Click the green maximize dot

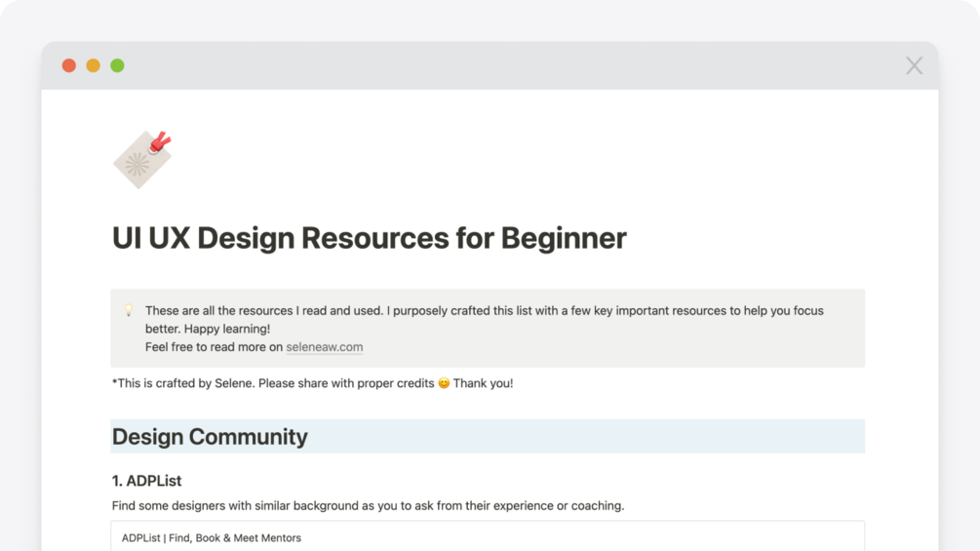pos(117,65)
